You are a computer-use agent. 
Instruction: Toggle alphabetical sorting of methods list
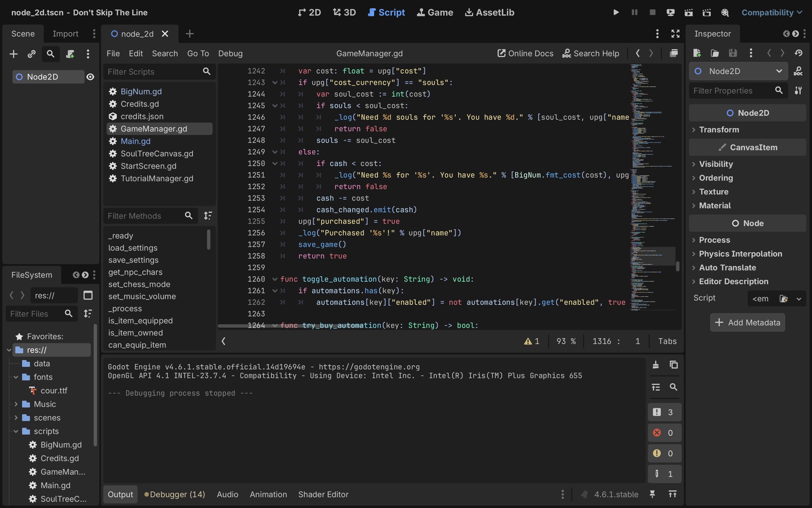coord(208,216)
